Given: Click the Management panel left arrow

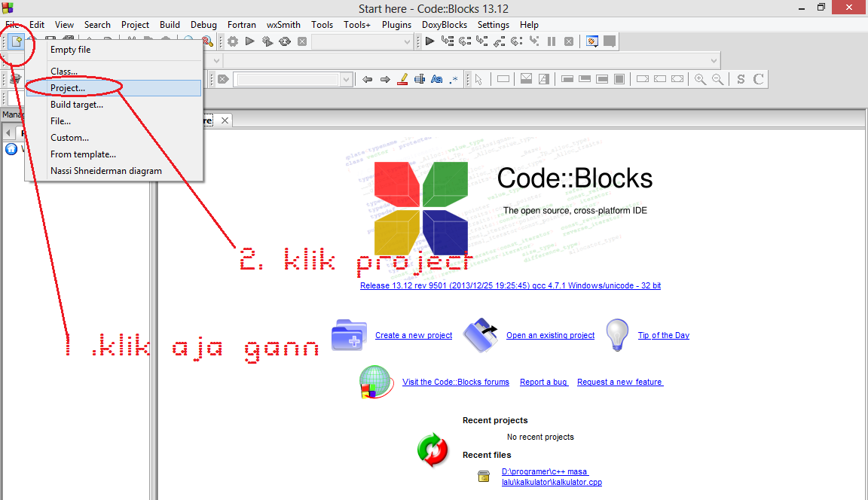Looking at the screenshot, I should [x=8, y=133].
